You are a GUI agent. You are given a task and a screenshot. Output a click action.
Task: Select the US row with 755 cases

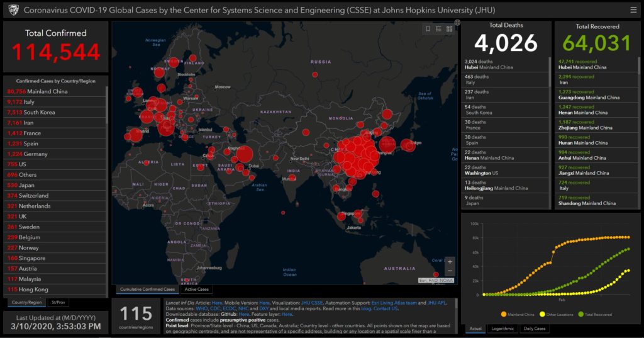[x=55, y=164]
